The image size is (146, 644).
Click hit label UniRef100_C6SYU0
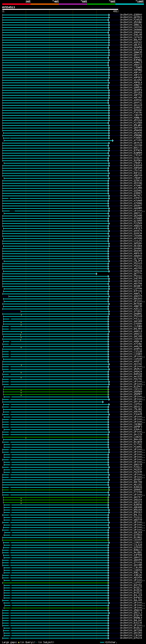[131, 27]
